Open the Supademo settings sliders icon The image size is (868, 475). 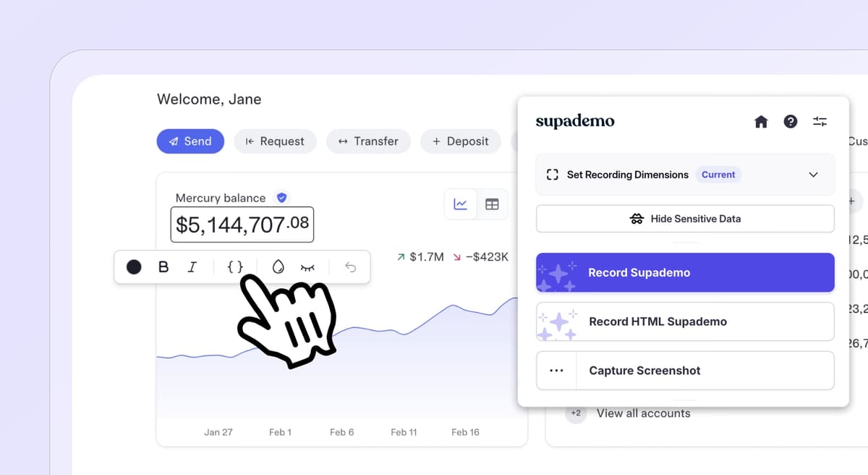click(820, 122)
